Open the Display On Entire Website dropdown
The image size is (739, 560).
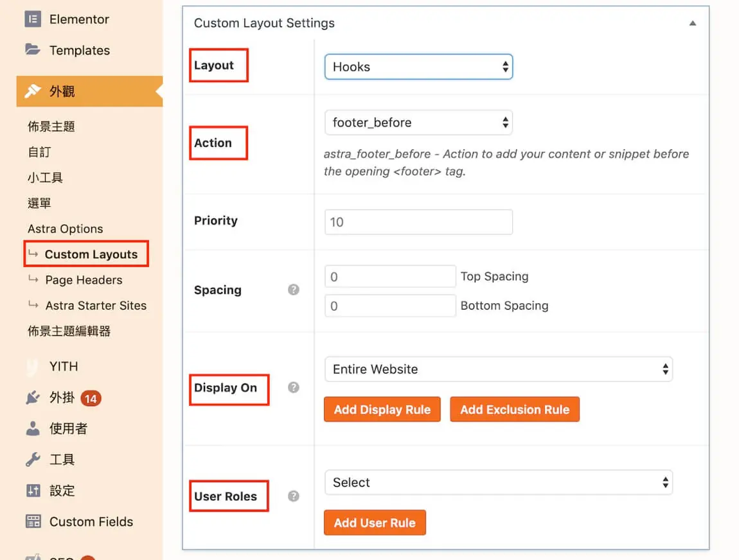click(498, 369)
